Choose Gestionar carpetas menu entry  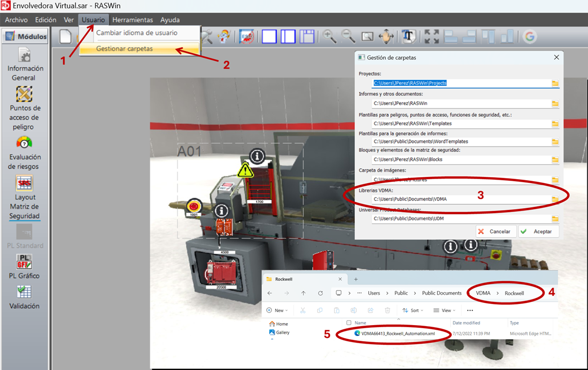[139, 49]
